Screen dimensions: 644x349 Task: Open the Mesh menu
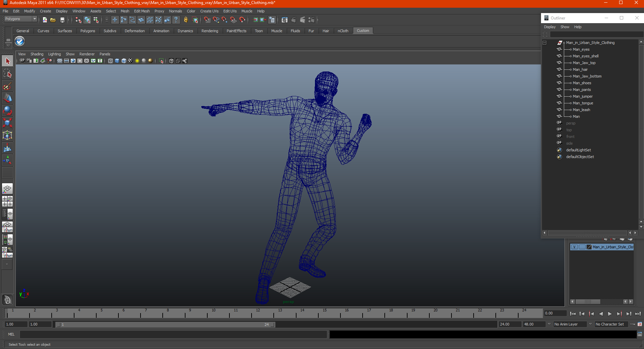125,11
